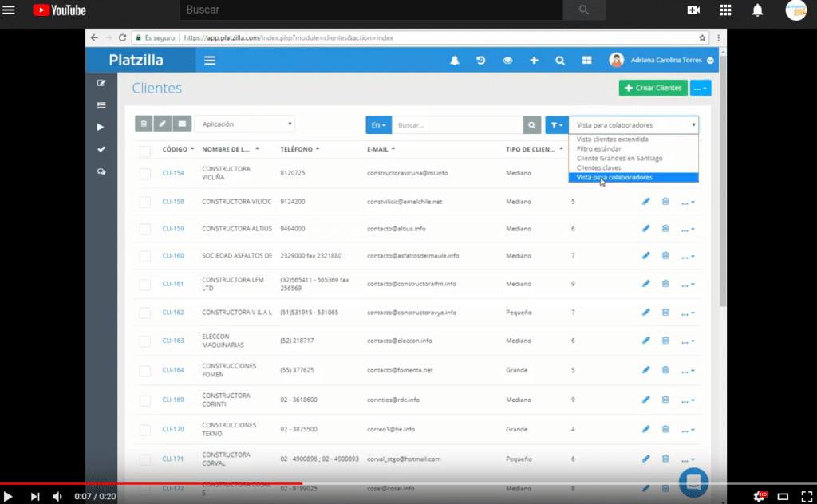
Task: Select the checkbox for CLI-163
Action: [145, 341]
